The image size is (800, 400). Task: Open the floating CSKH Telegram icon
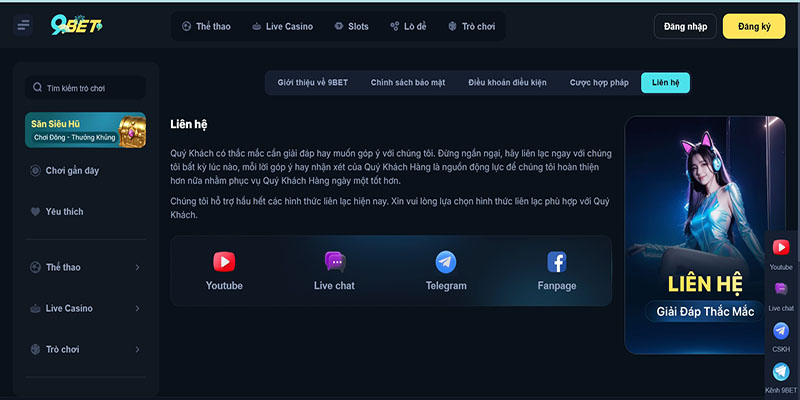click(x=781, y=331)
